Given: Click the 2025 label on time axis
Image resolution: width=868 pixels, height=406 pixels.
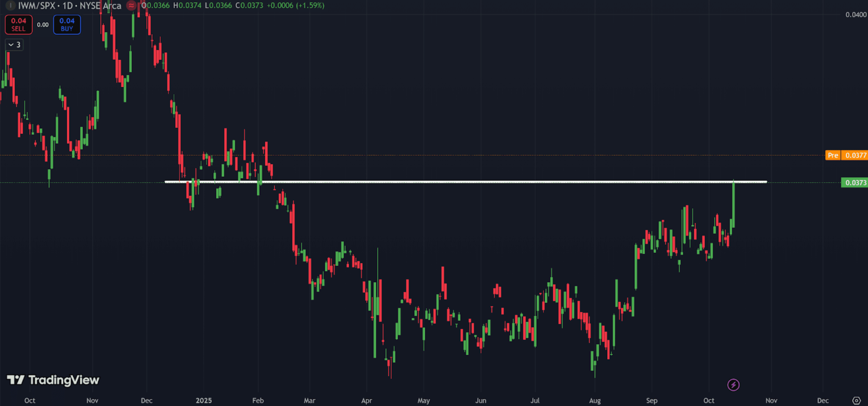Looking at the screenshot, I should [204, 400].
